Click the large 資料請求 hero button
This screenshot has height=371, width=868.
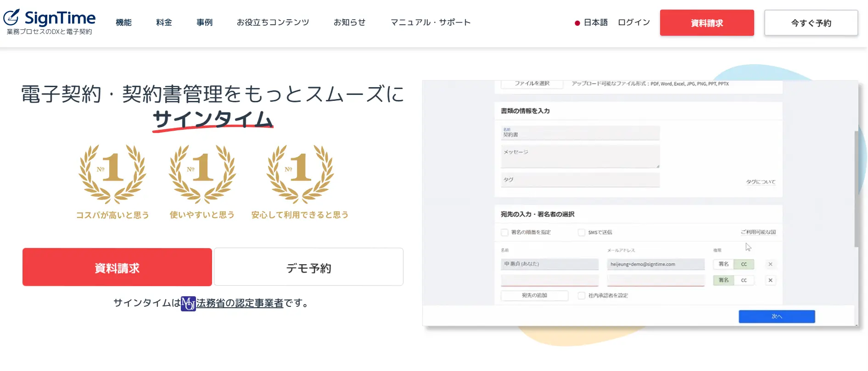pyautogui.click(x=117, y=267)
